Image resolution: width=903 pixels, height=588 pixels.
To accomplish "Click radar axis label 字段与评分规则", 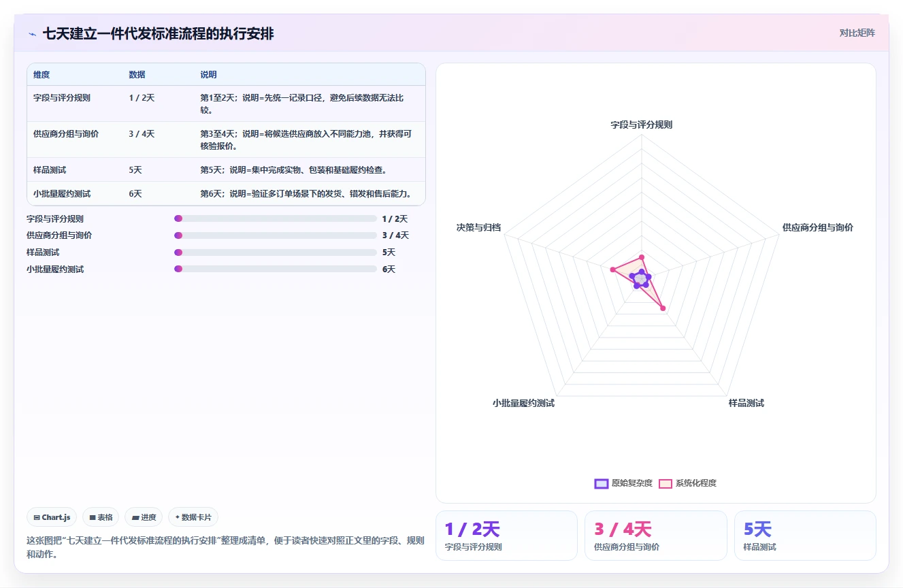I will point(642,125).
